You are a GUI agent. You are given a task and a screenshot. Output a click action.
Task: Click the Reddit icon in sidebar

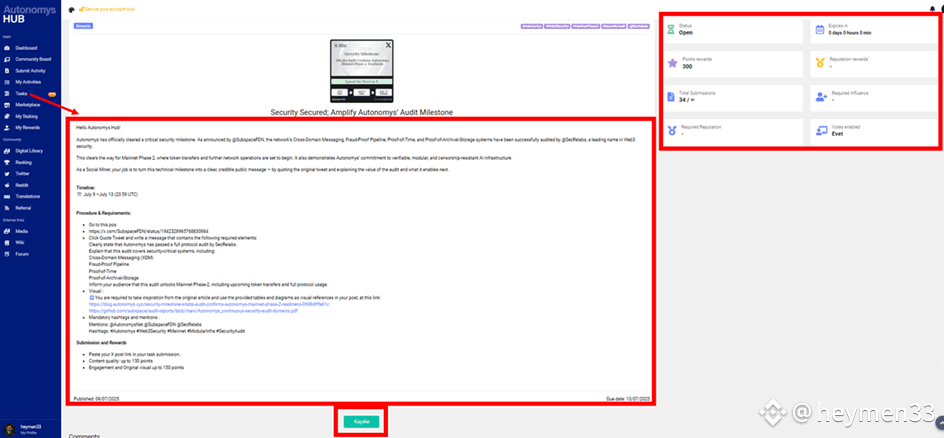(7, 185)
